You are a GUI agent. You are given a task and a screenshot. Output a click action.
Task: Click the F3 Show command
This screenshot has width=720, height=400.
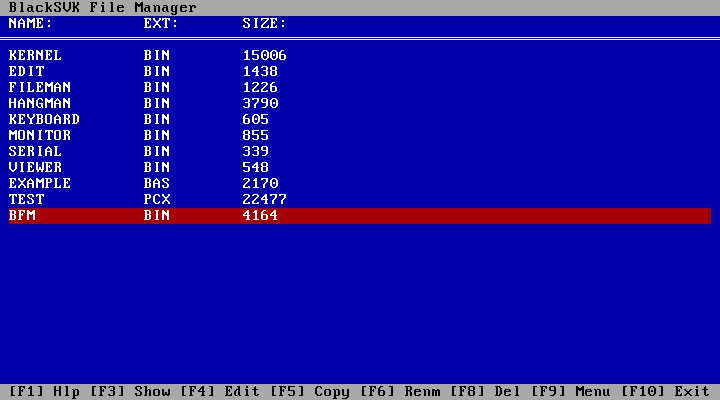coord(130,392)
